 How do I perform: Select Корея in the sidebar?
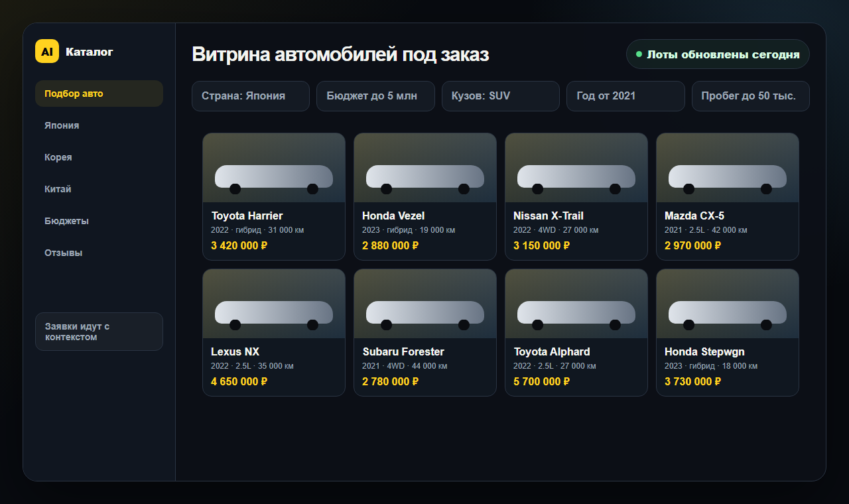99,157
